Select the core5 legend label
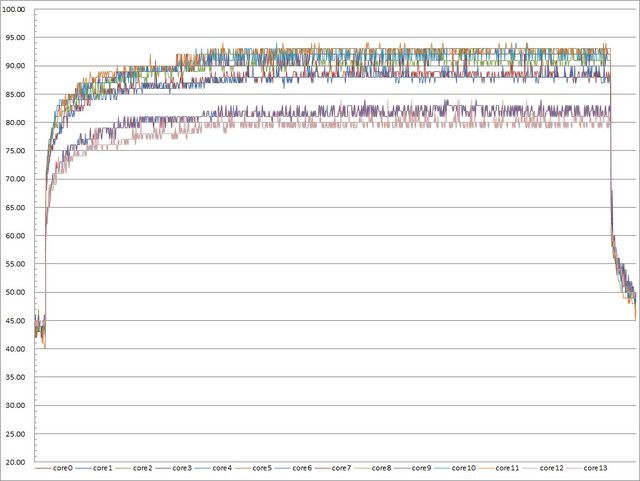This screenshot has width=640, height=481. [x=262, y=468]
